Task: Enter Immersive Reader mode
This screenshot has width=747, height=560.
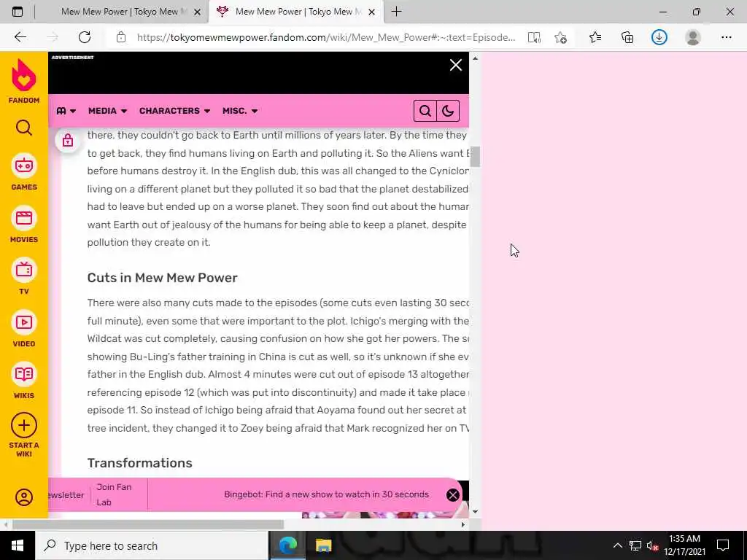Action: tap(534, 37)
